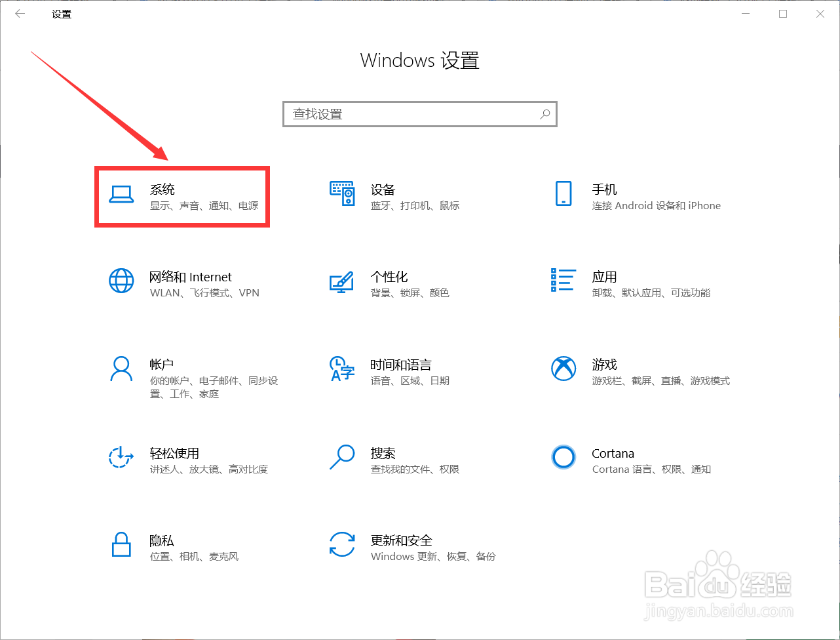The height and width of the screenshot is (640, 840).
Task: Open the Network & Internet globe icon
Action: pyautogui.click(x=121, y=281)
